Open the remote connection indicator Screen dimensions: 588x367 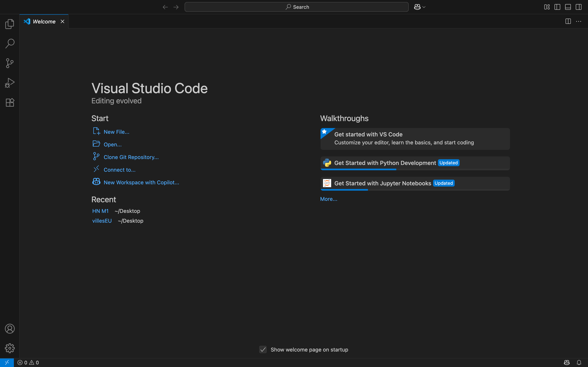[7, 362]
